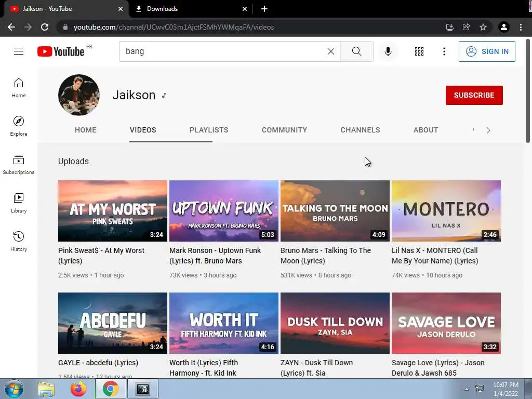Open the ABOUT channel tab
The image size is (532, 399).
pyautogui.click(x=426, y=130)
